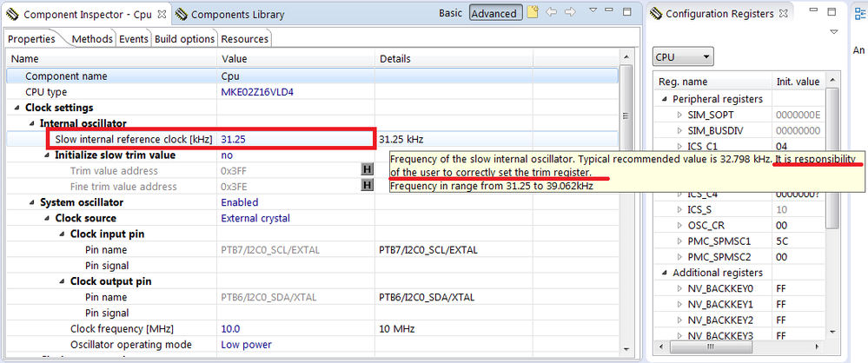The width and height of the screenshot is (868, 363).
Task: Click the forward arrow in inspector toolbar
Action: point(570,11)
